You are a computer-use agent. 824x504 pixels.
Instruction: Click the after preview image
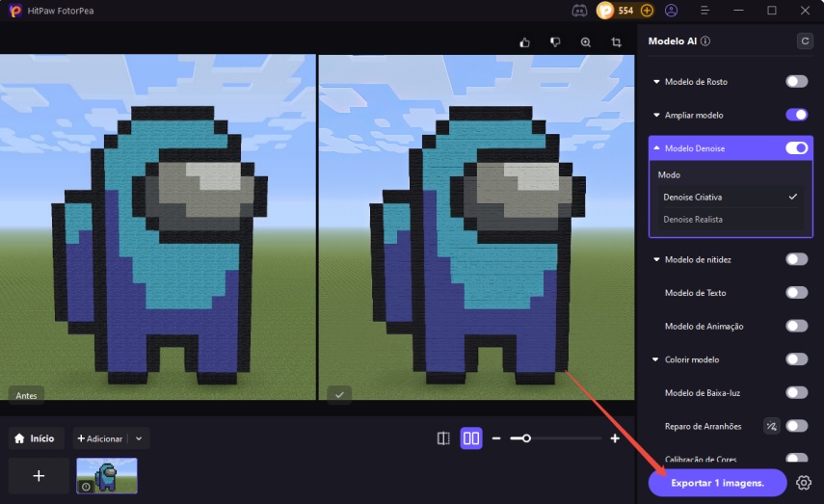(x=477, y=227)
